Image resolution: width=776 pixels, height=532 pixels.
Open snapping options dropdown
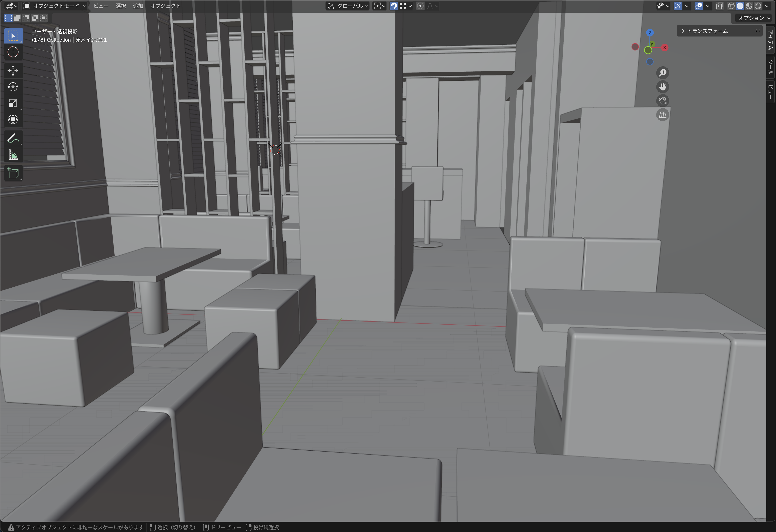(406, 6)
